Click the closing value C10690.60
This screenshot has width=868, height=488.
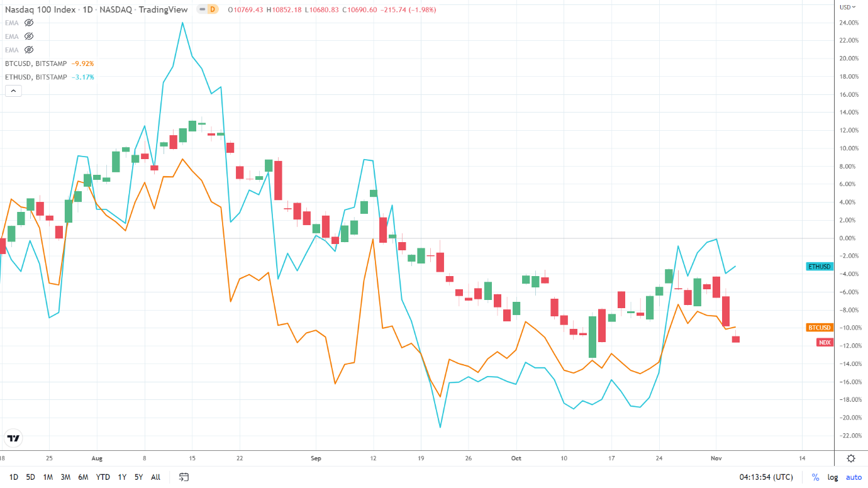pos(359,9)
